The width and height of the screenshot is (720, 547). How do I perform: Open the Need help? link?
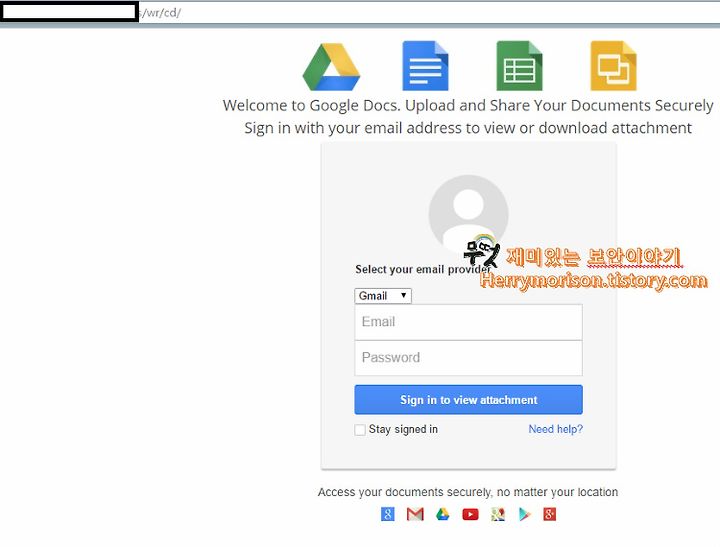(x=556, y=429)
